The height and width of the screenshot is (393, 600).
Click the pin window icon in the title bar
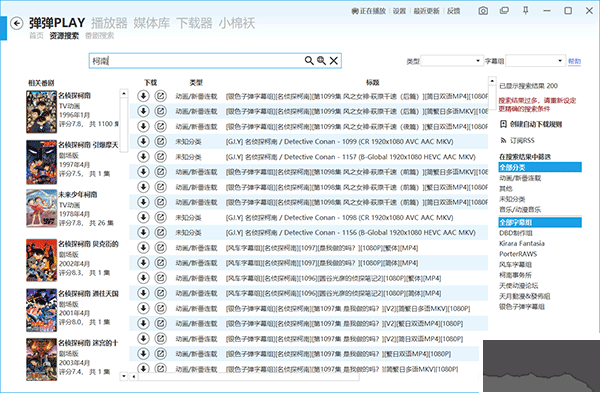tap(526, 11)
